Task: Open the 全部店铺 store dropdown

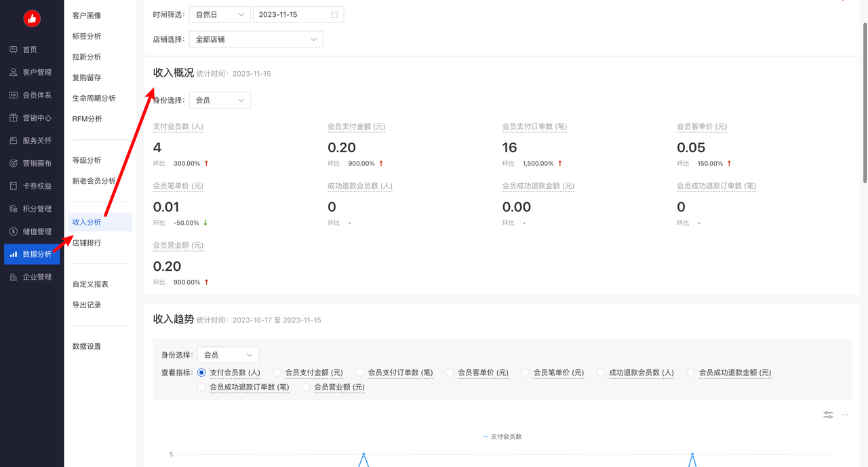Action: [256, 39]
